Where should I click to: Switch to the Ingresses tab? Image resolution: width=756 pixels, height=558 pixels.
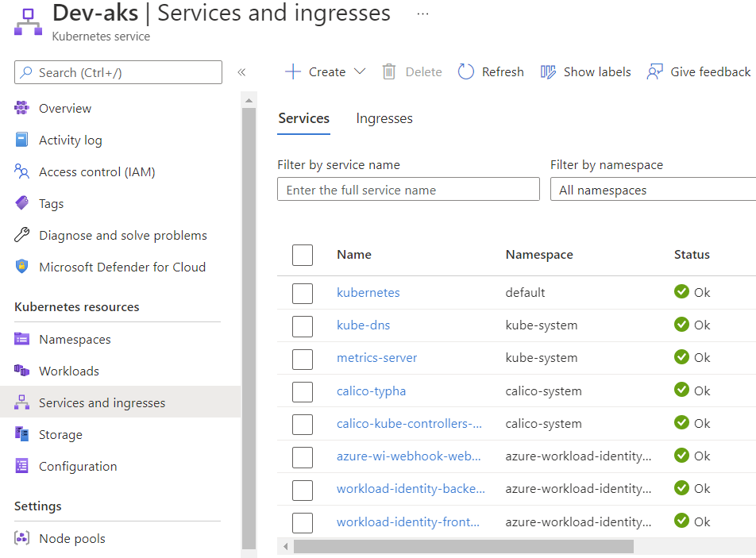(384, 118)
